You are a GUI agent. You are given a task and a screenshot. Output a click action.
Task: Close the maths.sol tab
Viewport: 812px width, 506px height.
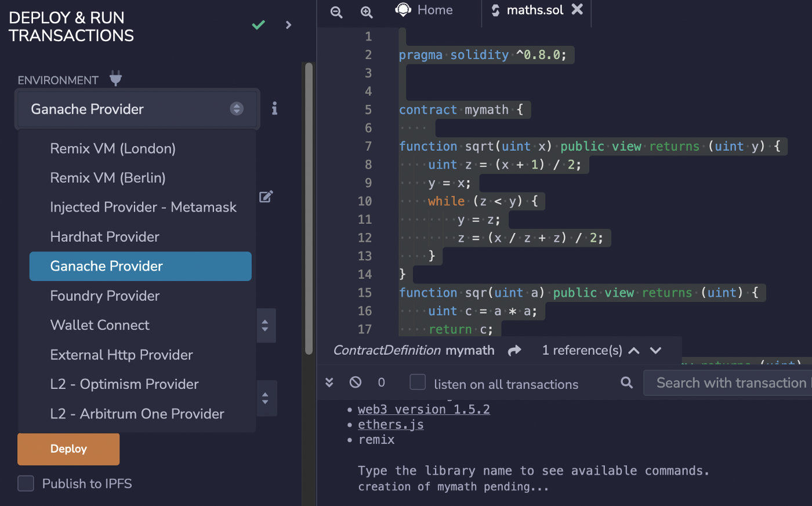click(577, 9)
